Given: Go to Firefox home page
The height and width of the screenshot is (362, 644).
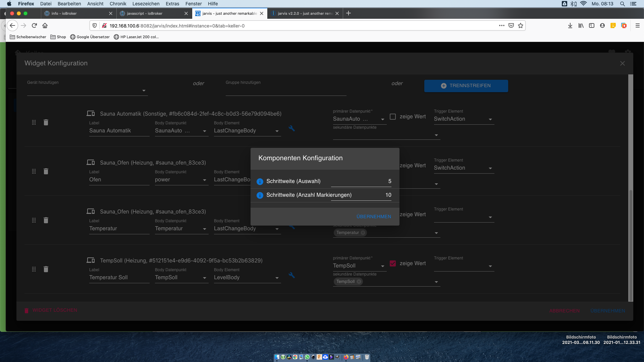Looking at the screenshot, I should pyautogui.click(x=45, y=25).
